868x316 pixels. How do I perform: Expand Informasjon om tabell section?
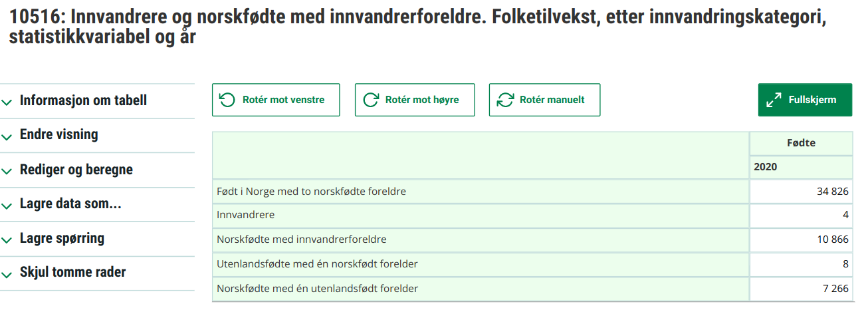coord(83,101)
